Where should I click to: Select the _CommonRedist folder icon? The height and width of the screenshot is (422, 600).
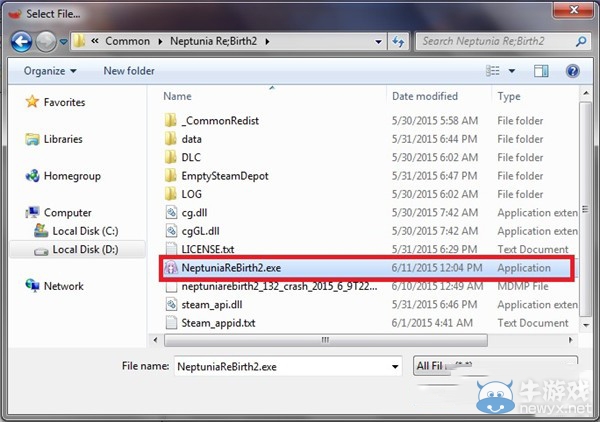[x=171, y=121]
